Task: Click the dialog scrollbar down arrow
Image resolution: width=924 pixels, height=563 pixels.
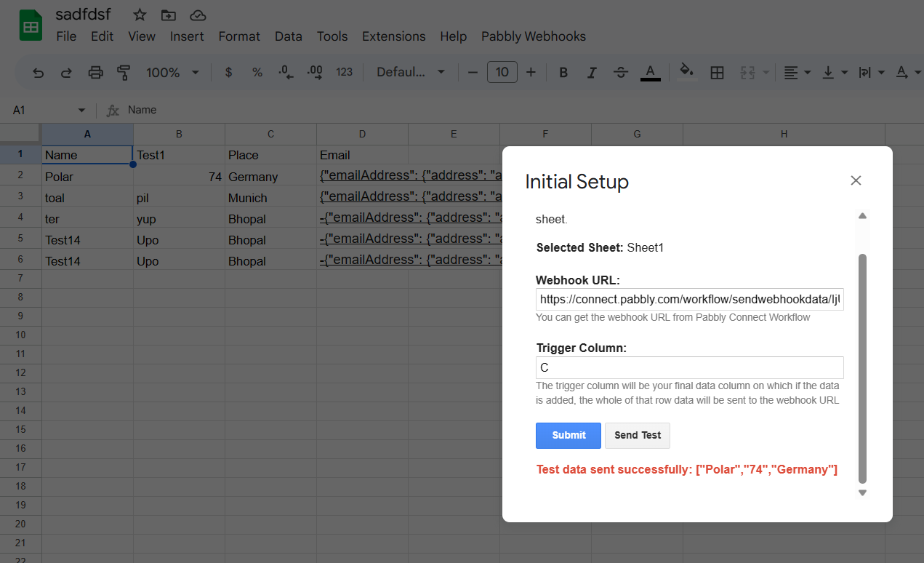Action: coord(862,492)
